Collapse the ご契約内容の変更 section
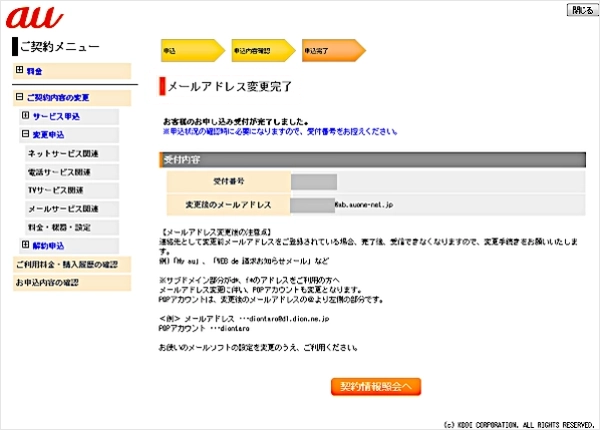This screenshot has height=430, width=600. tap(19, 98)
